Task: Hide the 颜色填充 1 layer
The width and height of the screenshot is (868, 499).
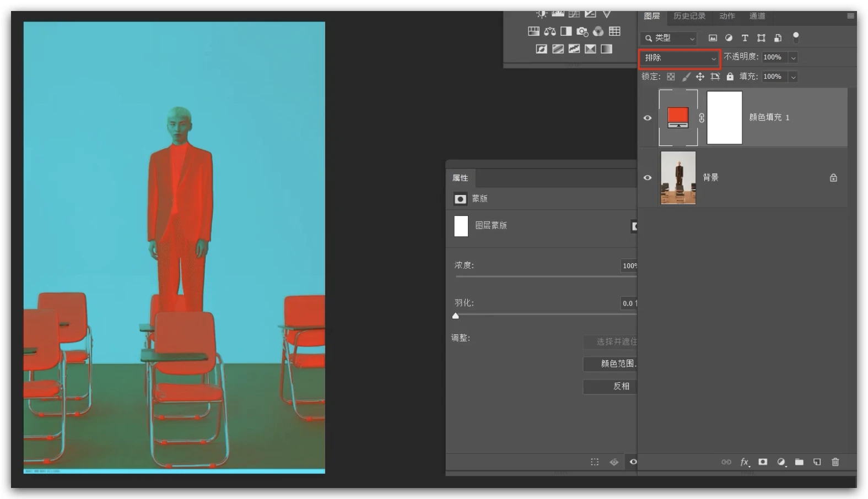Action: (648, 118)
